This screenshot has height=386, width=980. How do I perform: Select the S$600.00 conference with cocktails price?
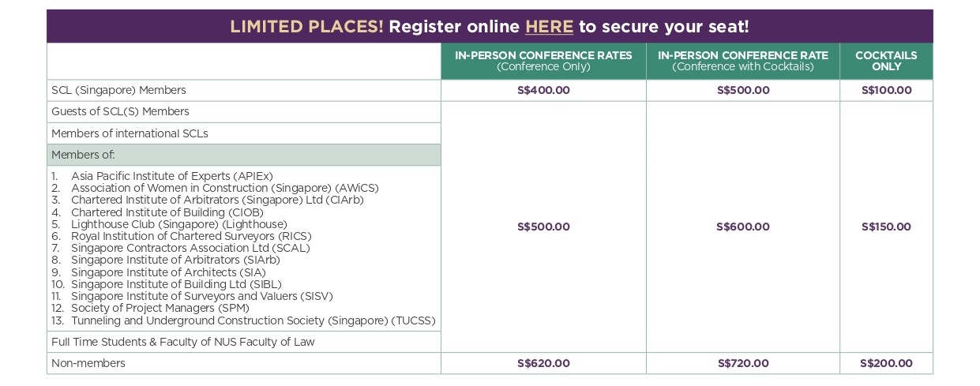coord(742,227)
